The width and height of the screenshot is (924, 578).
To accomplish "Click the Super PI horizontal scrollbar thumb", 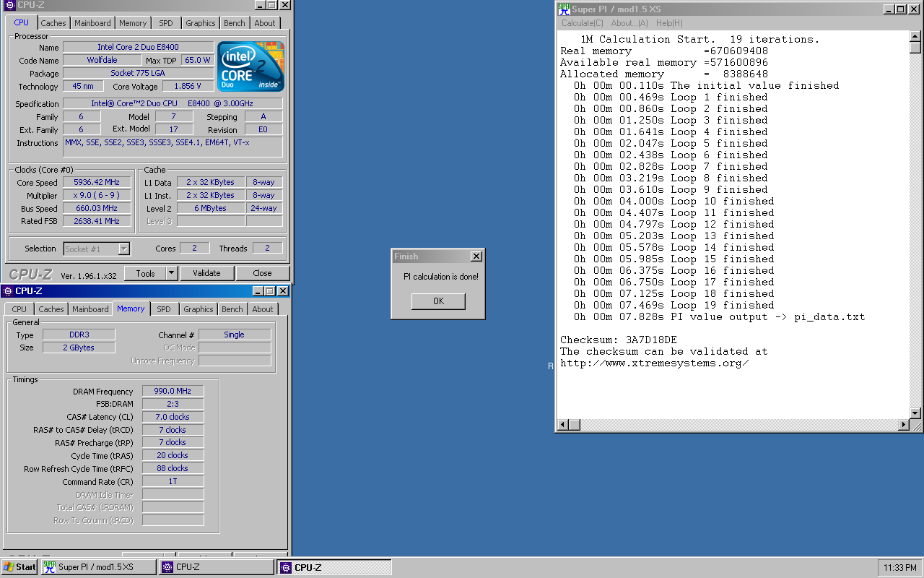I will [x=575, y=425].
